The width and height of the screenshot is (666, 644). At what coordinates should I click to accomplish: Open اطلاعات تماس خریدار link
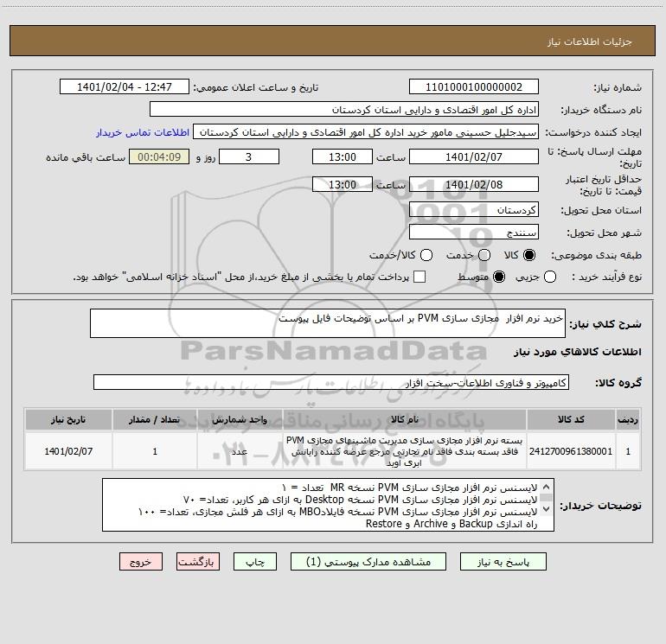[x=143, y=132]
